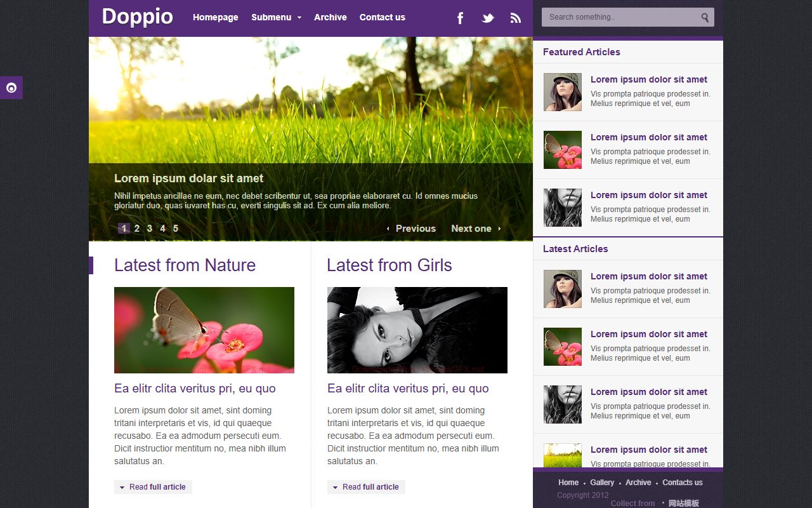Jump to slide 2 in slider pagination

137,229
